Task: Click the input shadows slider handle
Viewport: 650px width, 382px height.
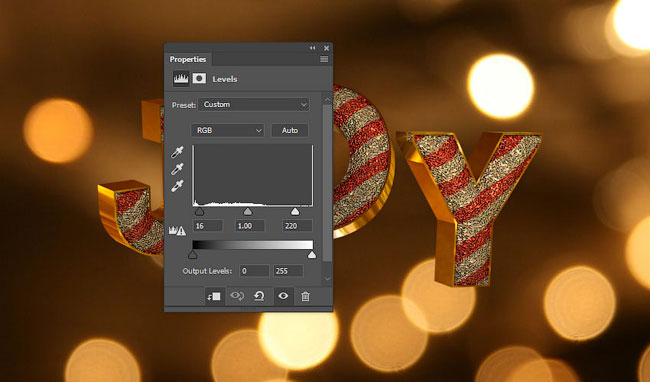Action: (199, 212)
